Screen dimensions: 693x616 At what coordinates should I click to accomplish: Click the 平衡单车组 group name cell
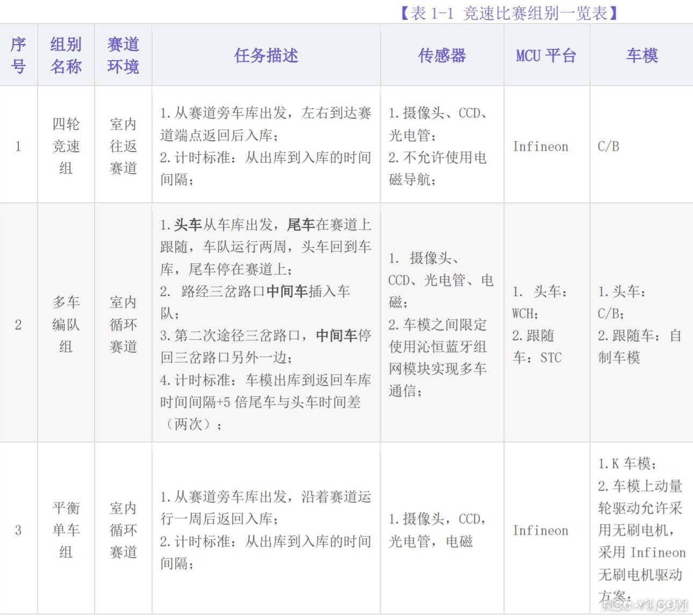pyautogui.click(x=66, y=530)
